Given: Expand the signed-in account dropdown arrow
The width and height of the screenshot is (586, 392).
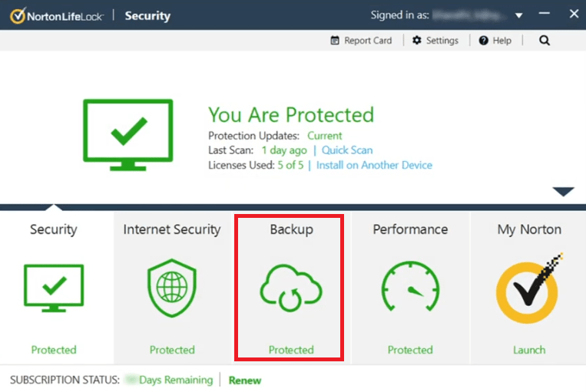Looking at the screenshot, I should click(x=518, y=15).
